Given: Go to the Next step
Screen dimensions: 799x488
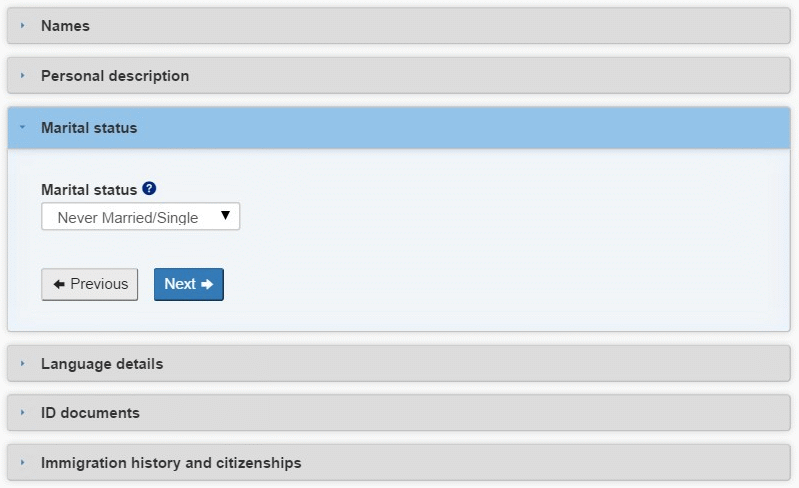Looking at the screenshot, I should 189,284.
